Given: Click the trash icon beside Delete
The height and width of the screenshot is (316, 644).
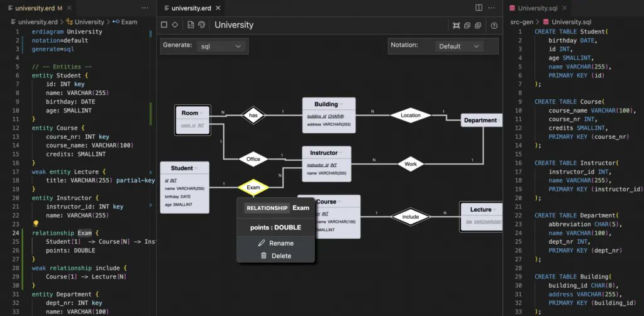Looking at the screenshot, I should [264, 256].
